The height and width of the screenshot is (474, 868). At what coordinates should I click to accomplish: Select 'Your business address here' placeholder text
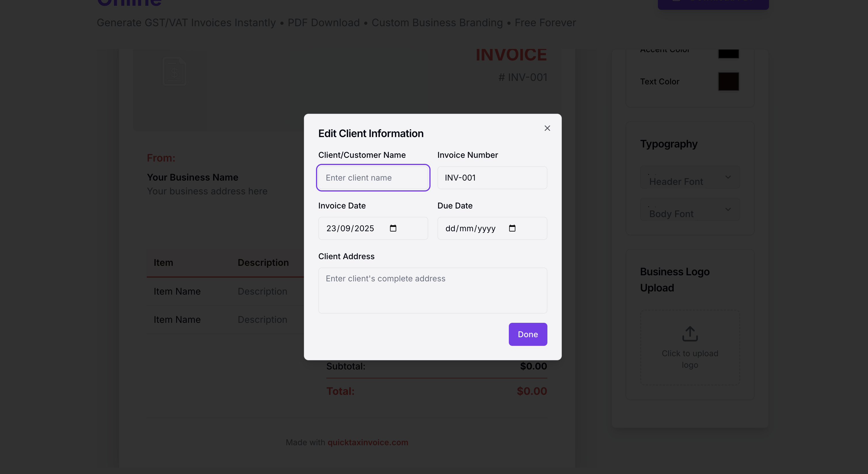click(x=207, y=191)
